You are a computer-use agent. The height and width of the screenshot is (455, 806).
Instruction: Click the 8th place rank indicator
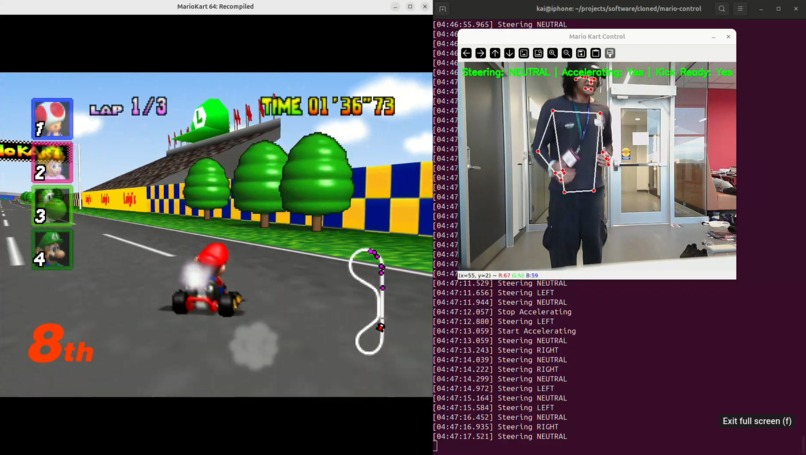coord(61,343)
